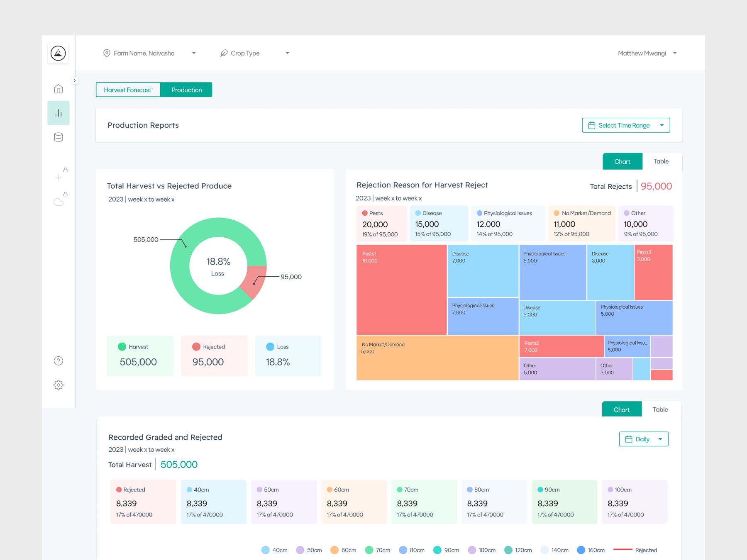
Task: Open the help question mark icon
Action: [x=59, y=361]
